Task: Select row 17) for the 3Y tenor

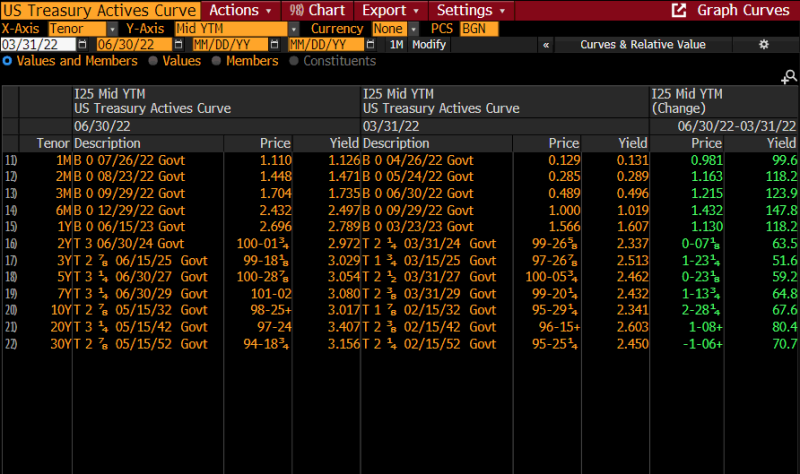Action: (x=400, y=260)
